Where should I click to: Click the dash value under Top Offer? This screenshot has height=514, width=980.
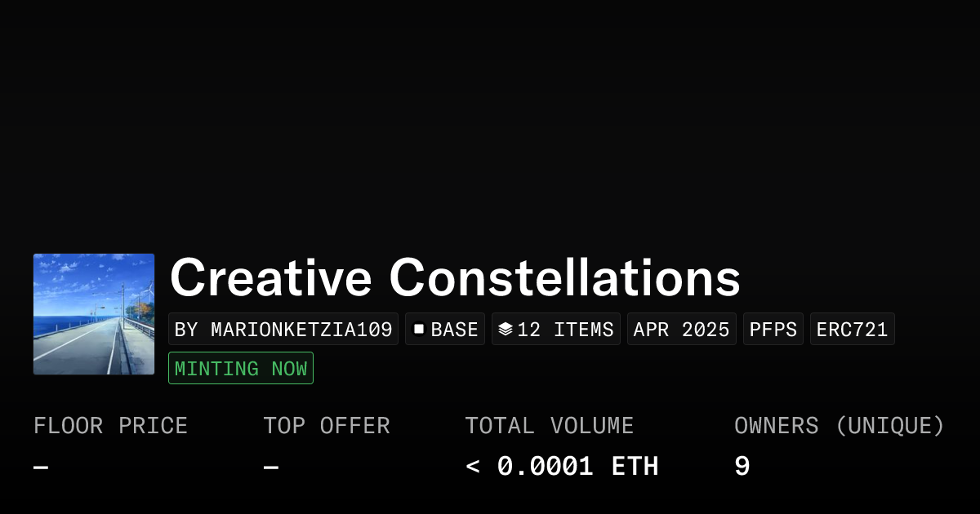pos(271,467)
